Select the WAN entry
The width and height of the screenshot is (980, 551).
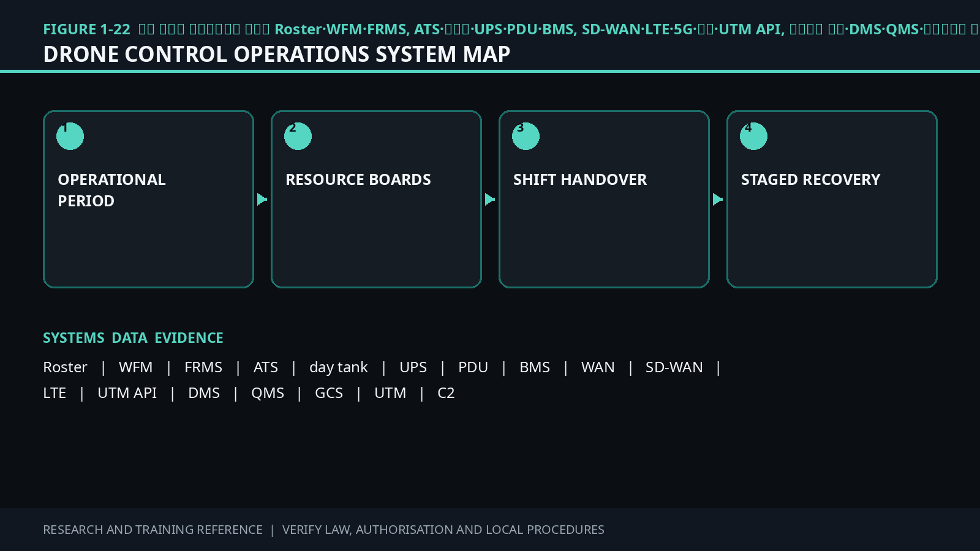coord(598,367)
